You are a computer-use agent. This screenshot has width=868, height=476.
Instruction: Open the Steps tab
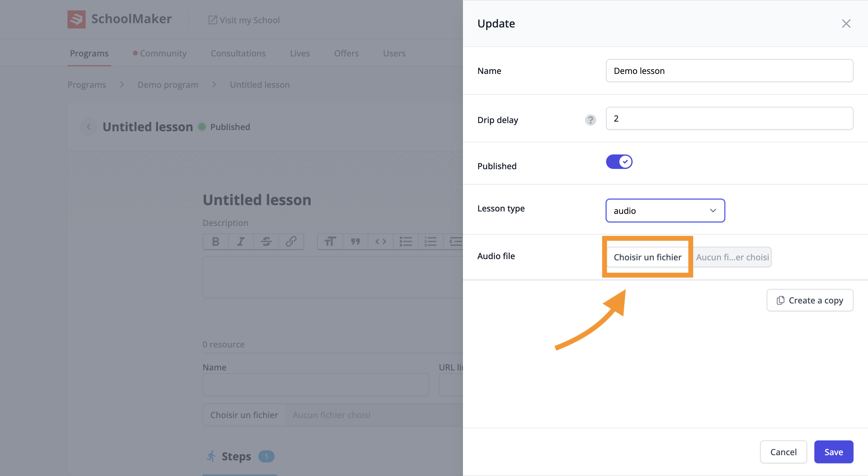240,456
